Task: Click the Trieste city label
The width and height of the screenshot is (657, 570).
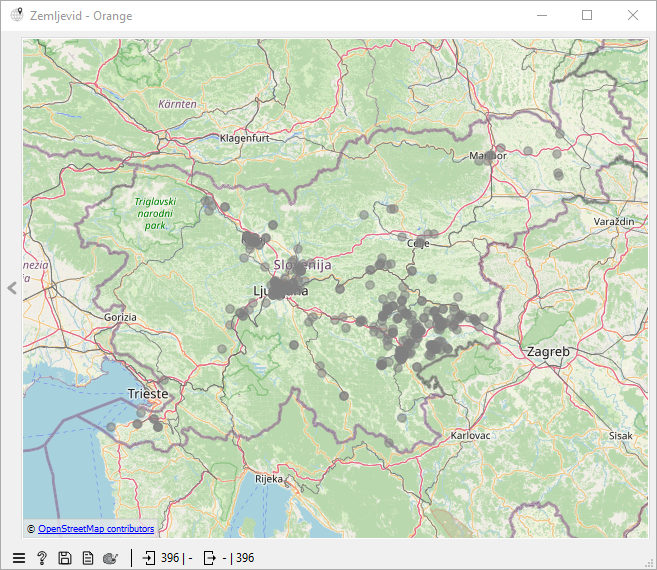Action: (x=148, y=394)
